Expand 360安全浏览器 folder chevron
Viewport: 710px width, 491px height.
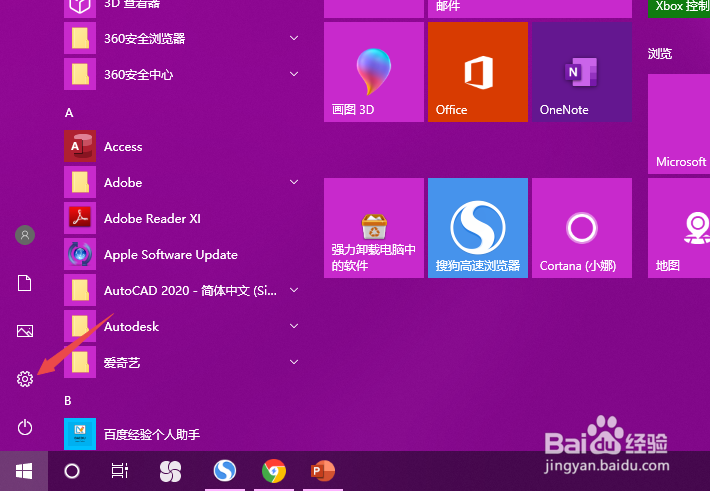[x=294, y=38]
